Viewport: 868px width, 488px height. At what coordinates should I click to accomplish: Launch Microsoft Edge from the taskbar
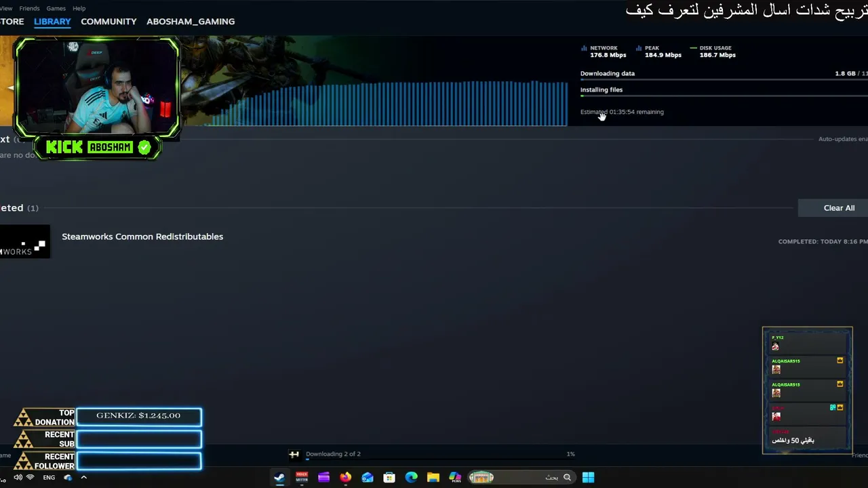point(412,477)
